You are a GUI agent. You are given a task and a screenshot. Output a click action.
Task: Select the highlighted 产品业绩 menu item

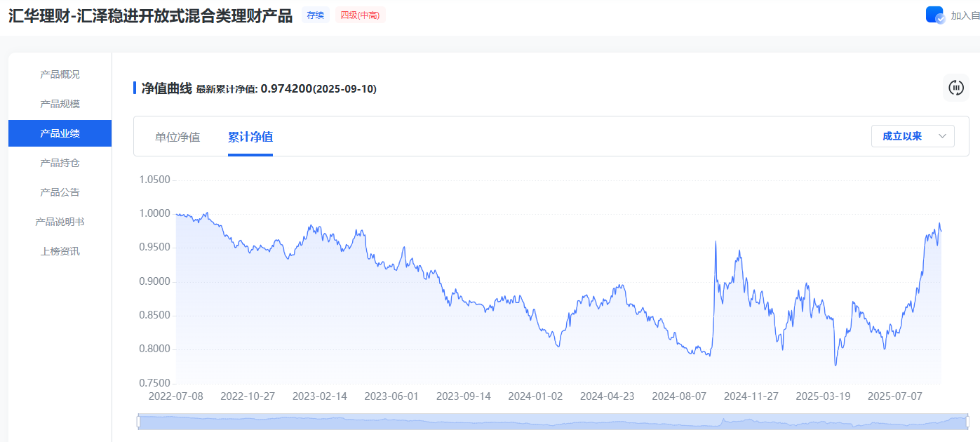click(x=60, y=133)
